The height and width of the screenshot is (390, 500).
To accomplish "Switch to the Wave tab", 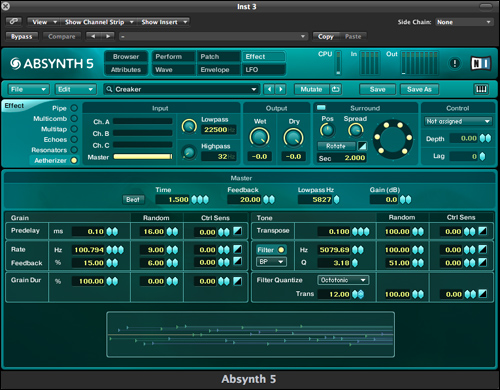I will (173, 70).
